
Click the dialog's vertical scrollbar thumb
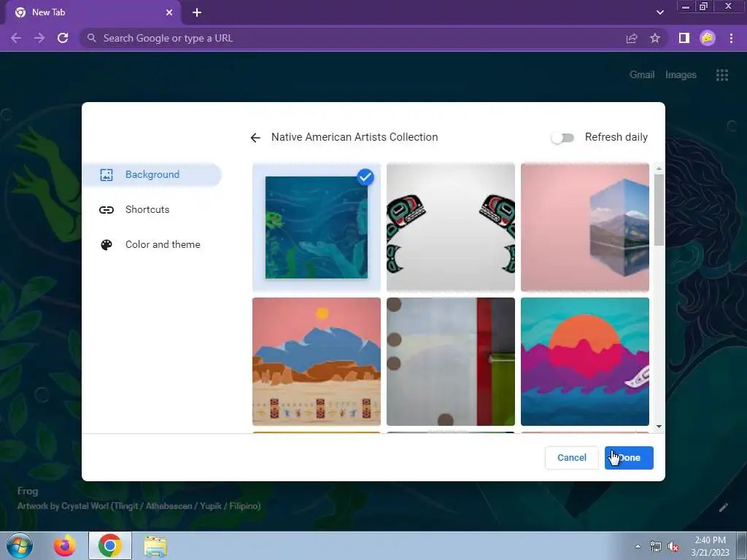pos(659,209)
